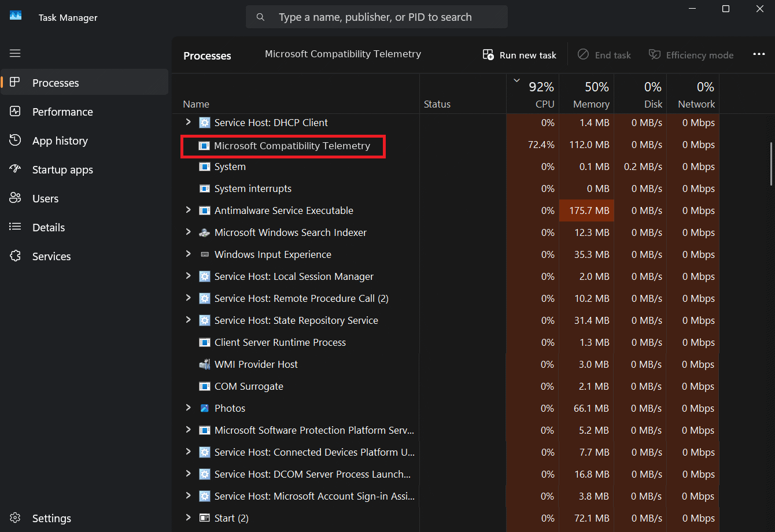This screenshot has height=532, width=775.
Task: Click the hamburger navigation menu icon
Action: [15, 53]
